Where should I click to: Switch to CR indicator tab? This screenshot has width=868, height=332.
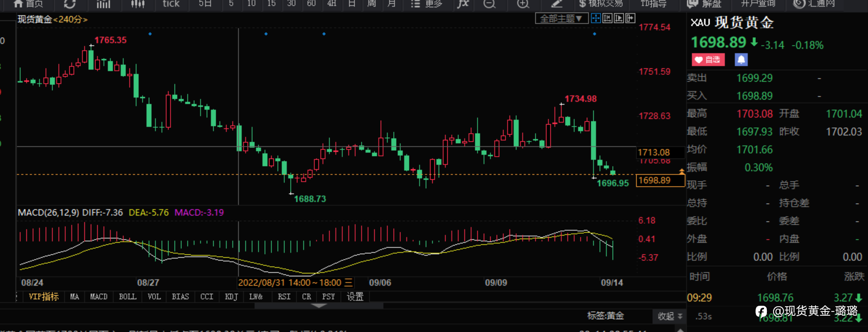point(306,297)
